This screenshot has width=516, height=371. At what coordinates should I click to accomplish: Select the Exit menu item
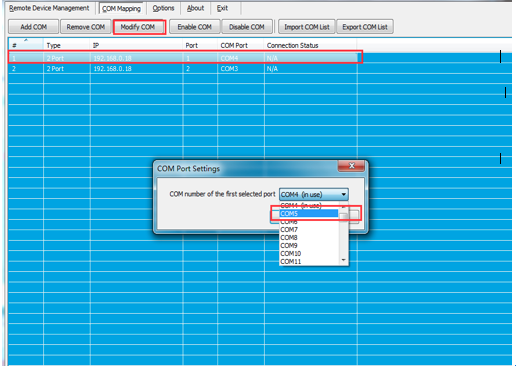[222, 8]
